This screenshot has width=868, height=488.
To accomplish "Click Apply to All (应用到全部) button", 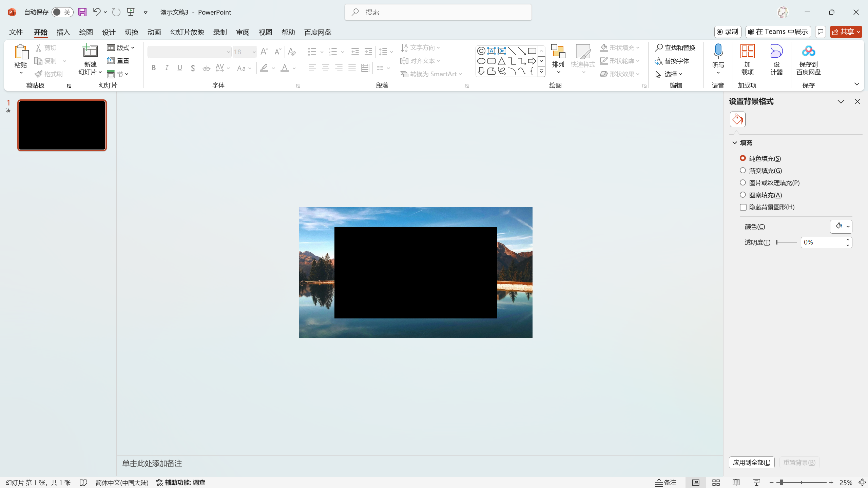I will [752, 462].
